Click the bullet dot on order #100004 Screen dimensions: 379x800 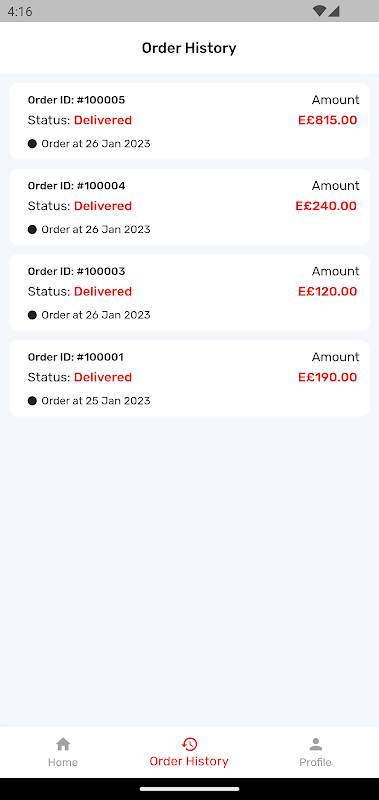(32, 230)
